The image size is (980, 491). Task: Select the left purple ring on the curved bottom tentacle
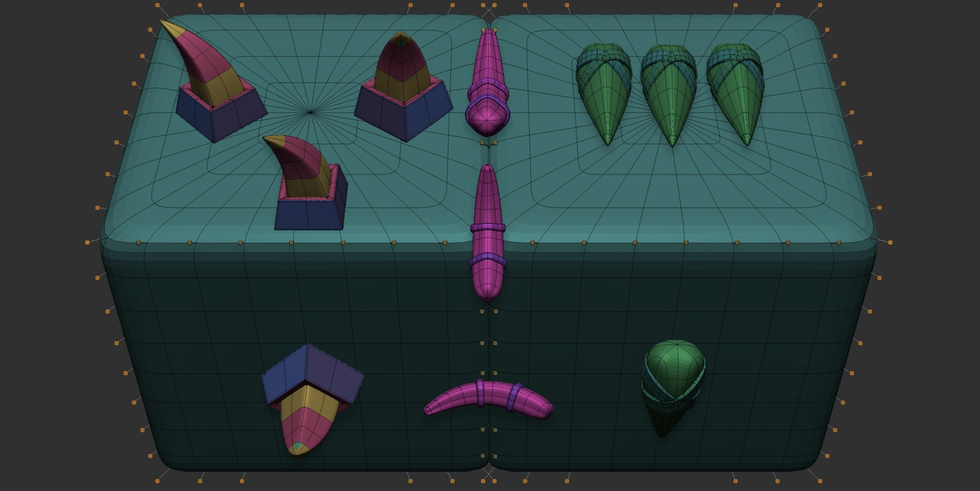480,393
